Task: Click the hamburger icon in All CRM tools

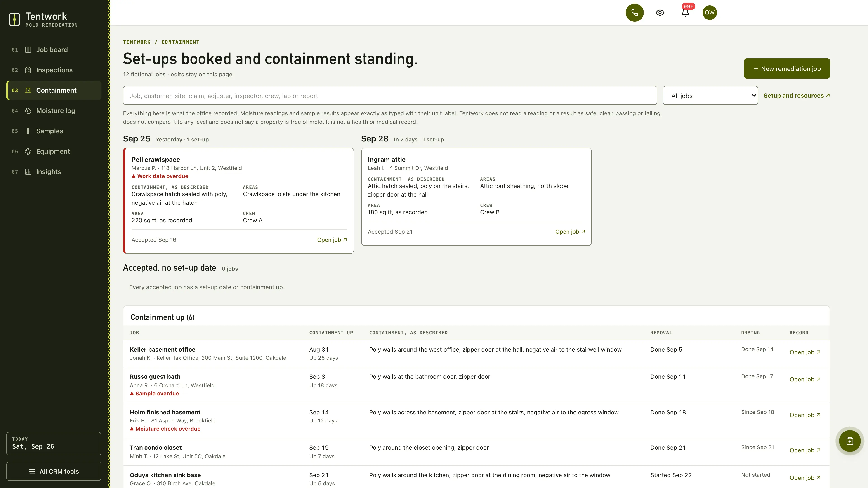Action: 32,471
